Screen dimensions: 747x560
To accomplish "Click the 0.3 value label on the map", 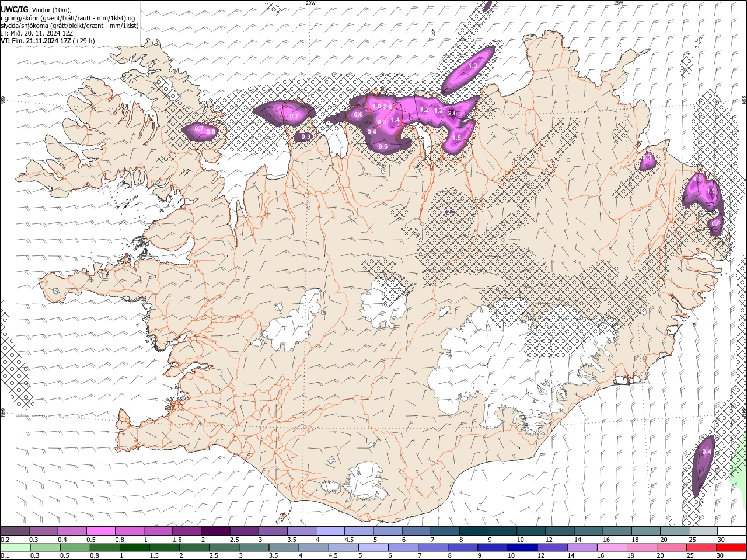I will pyautogui.click(x=306, y=137).
